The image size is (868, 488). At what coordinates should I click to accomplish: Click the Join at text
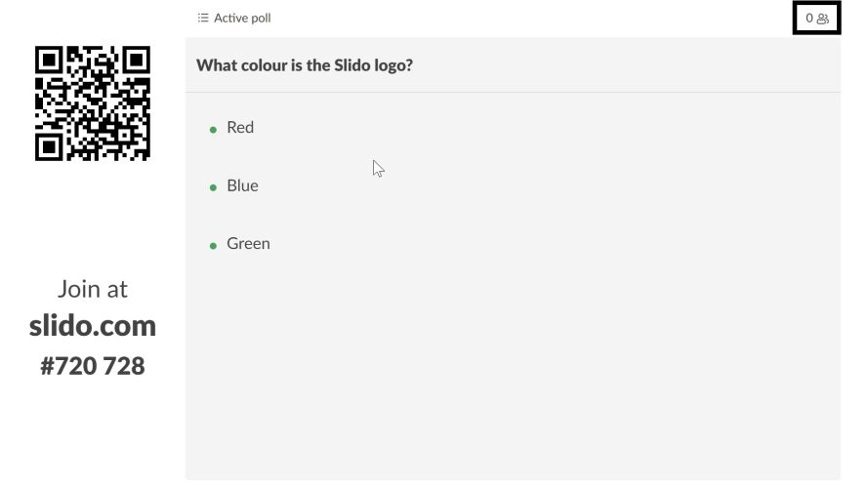coord(93,289)
